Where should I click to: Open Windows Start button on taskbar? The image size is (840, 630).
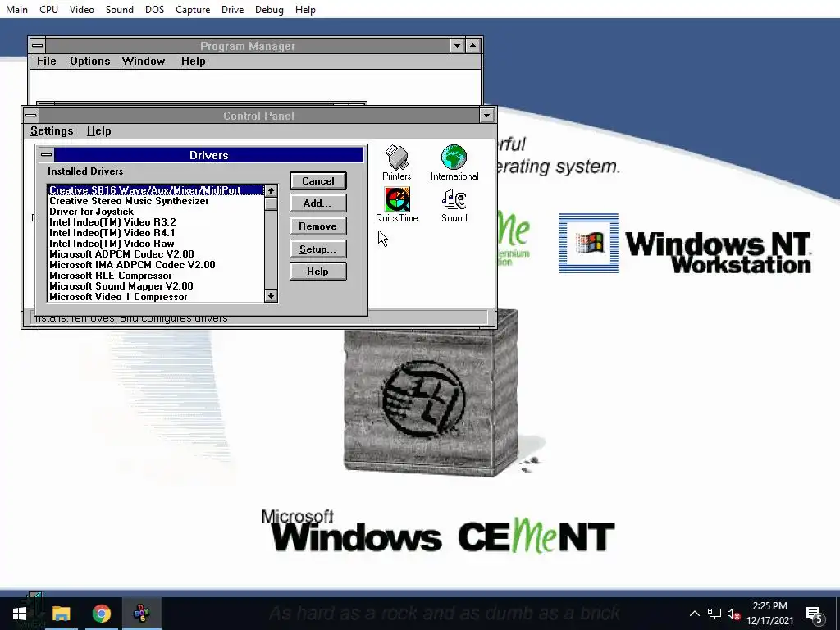click(x=20, y=614)
